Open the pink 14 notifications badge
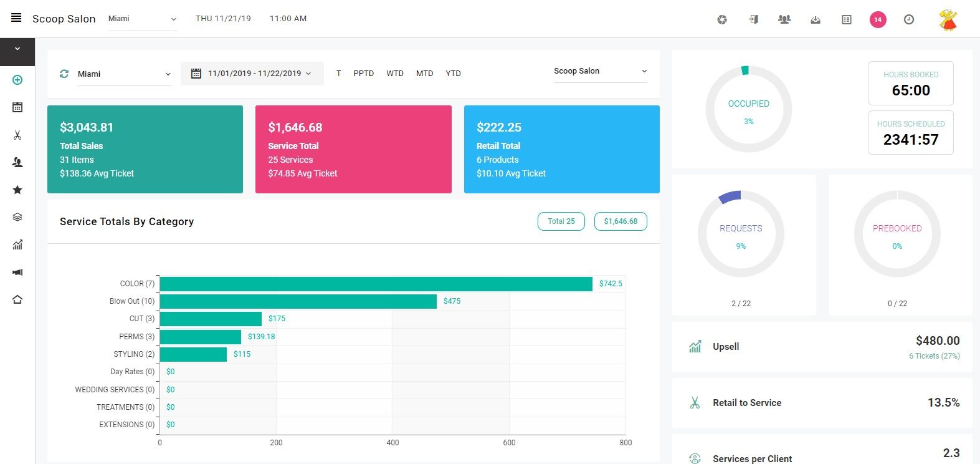 877,19
